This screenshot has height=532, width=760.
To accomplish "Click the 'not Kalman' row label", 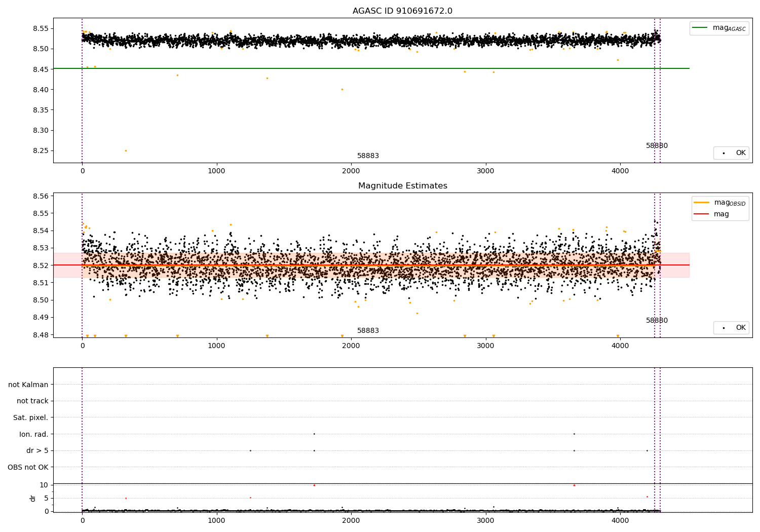I will 28,385.
